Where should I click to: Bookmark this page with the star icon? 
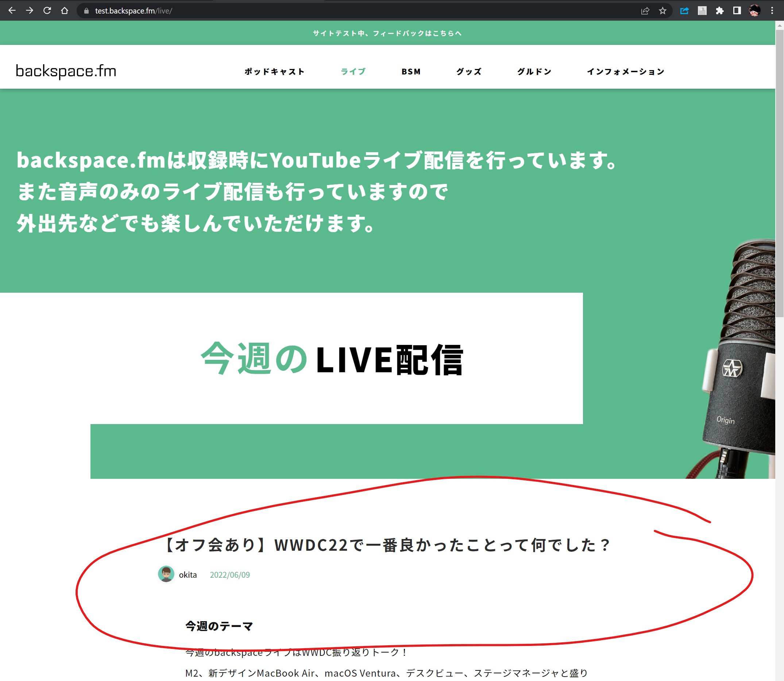[663, 11]
